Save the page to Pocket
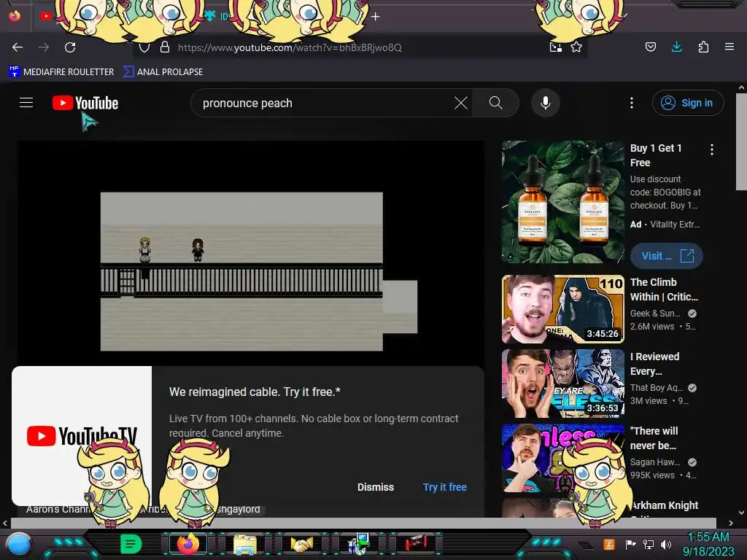Screen dimensions: 747x560 tap(650, 47)
